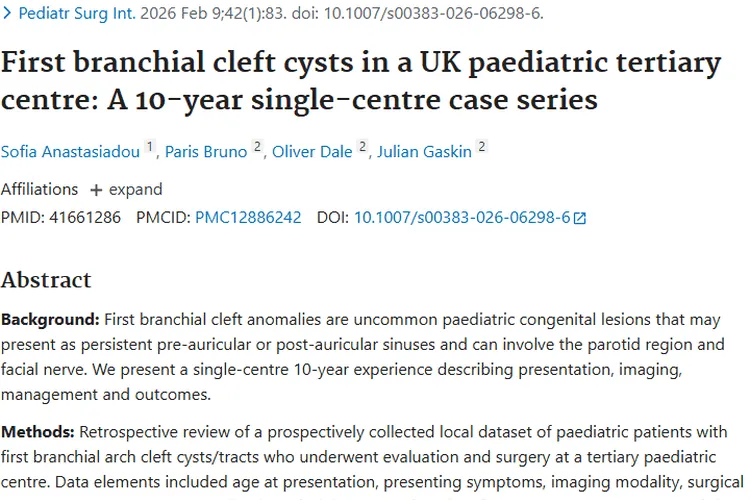This screenshot has width=750, height=500.
Task: Click affiliation superscript 2 after Oliver Dale
Action: pyautogui.click(x=362, y=147)
